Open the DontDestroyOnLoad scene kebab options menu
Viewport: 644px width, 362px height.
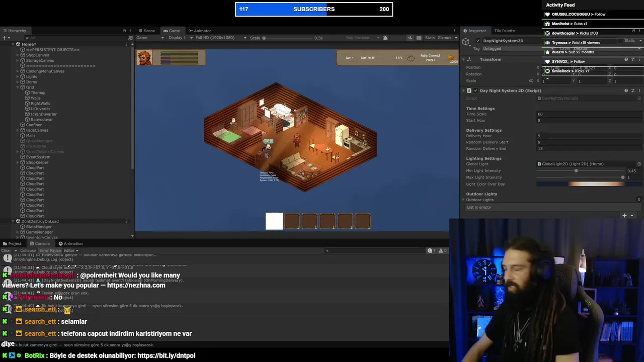click(126, 221)
